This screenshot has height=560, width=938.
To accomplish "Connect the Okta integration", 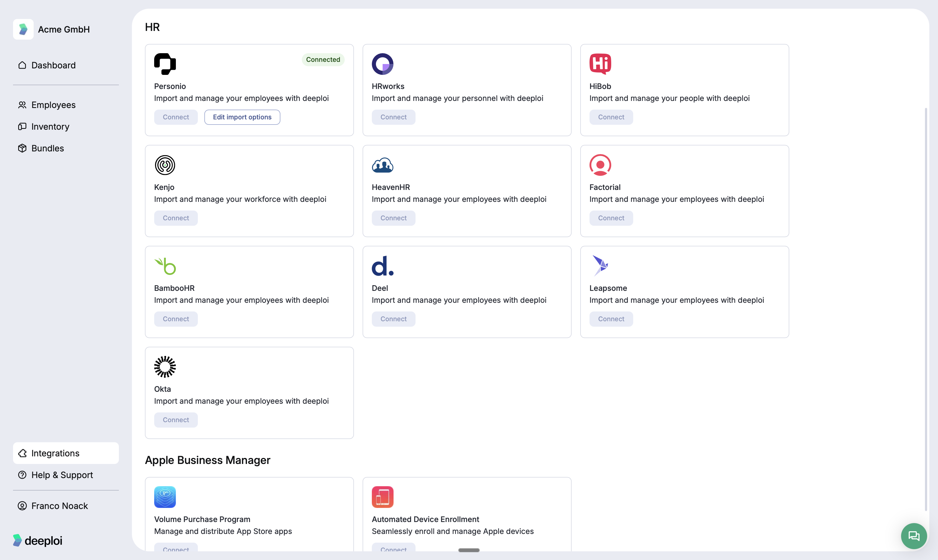I will click(x=176, y=420).
